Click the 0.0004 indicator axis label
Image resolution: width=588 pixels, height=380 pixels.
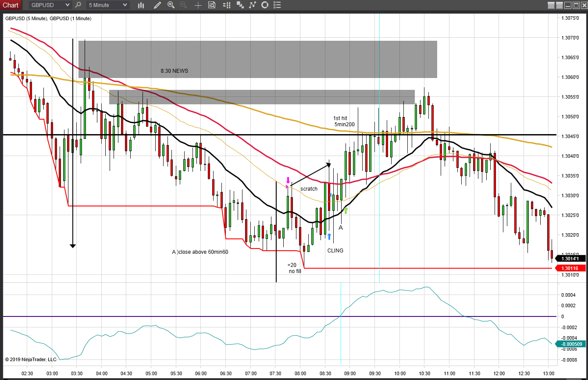569,295
